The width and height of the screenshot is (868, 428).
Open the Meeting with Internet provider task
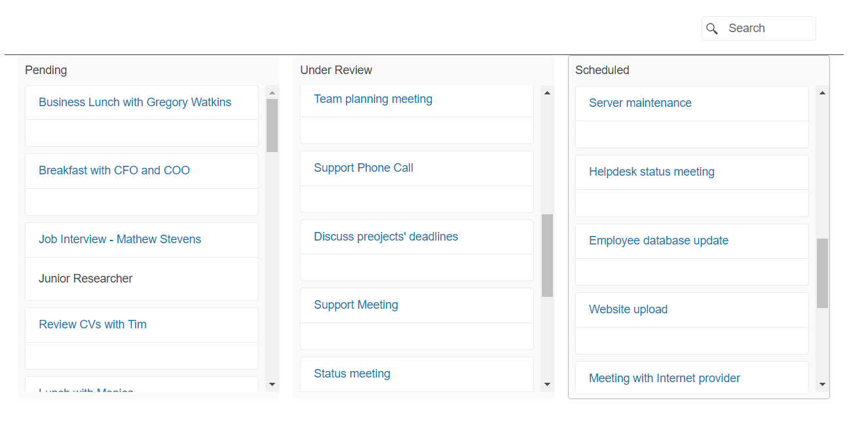click(x=664, y=378)
